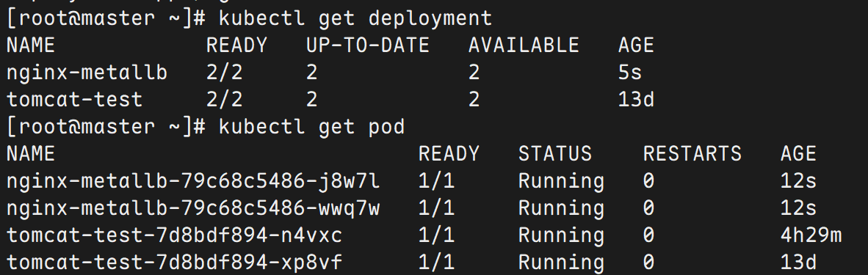Click the UP-TO-DATE value 2 for nginx-metallb
Screen dimensions: 868x275
pos(311,73)
